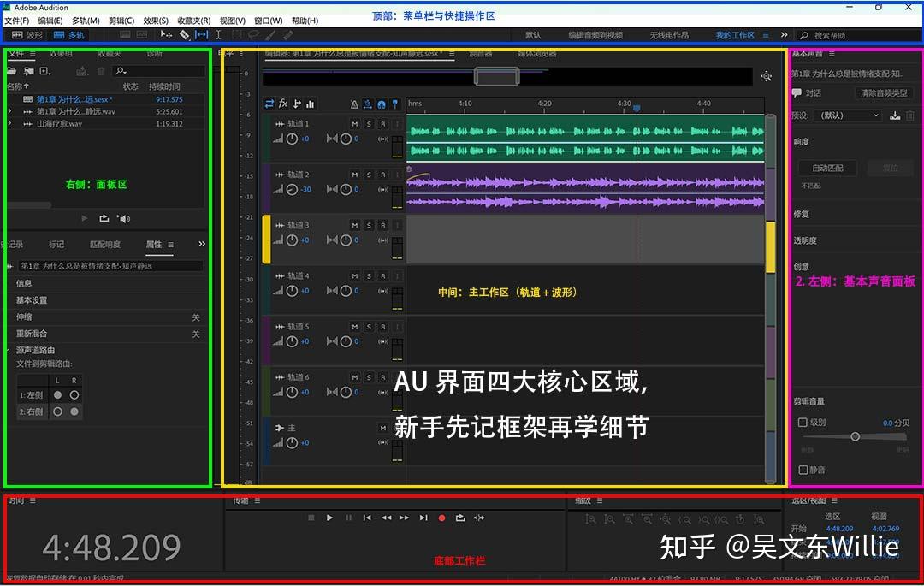Screen dimensions: 924x586
Task: Mute Track 2 (轨道 2)
Action: click(355, 175)
